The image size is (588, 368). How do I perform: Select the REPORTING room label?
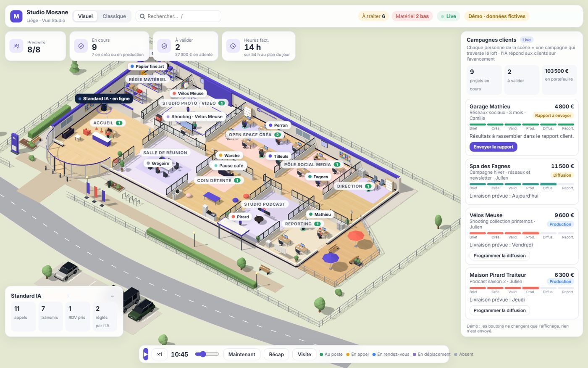tap(303, 224)
